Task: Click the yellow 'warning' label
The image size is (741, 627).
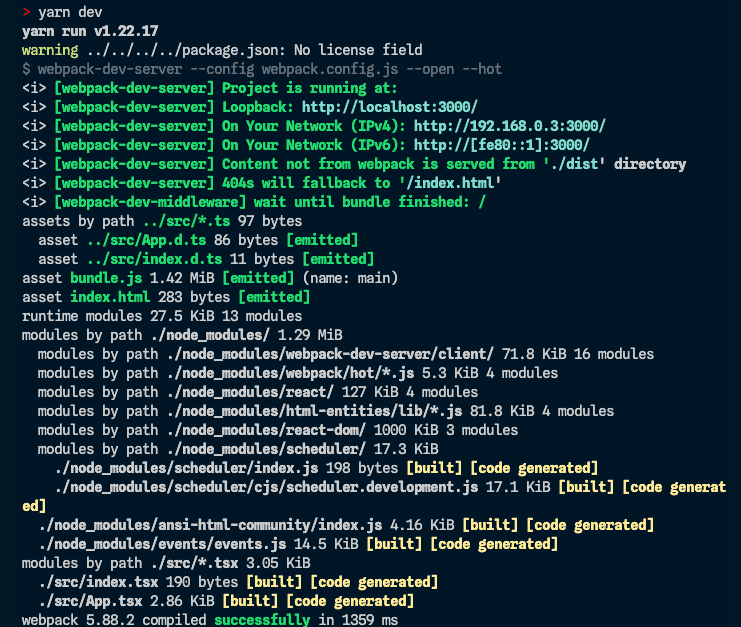Action: coord(49,49)
